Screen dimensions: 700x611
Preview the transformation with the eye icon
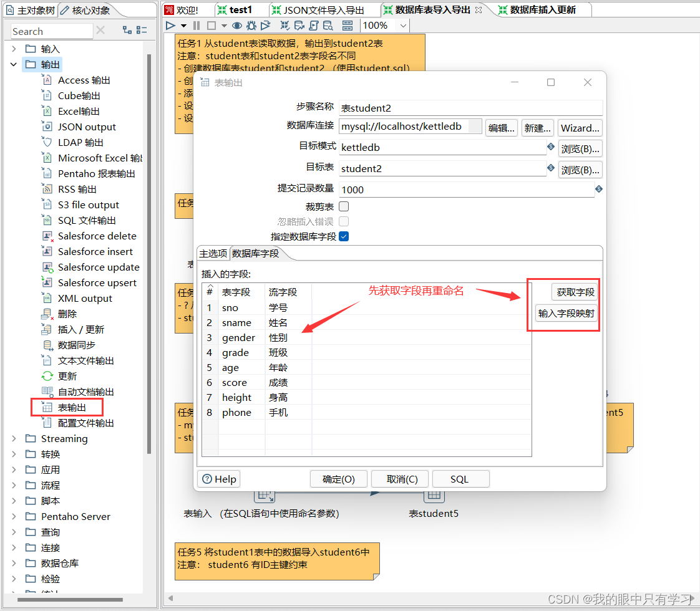pos(237,26)
